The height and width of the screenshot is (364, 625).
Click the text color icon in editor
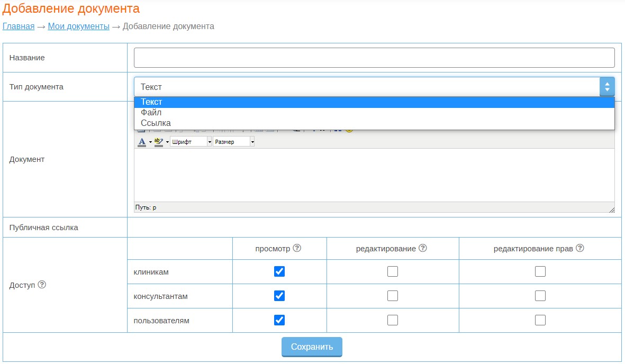(141, 142)
